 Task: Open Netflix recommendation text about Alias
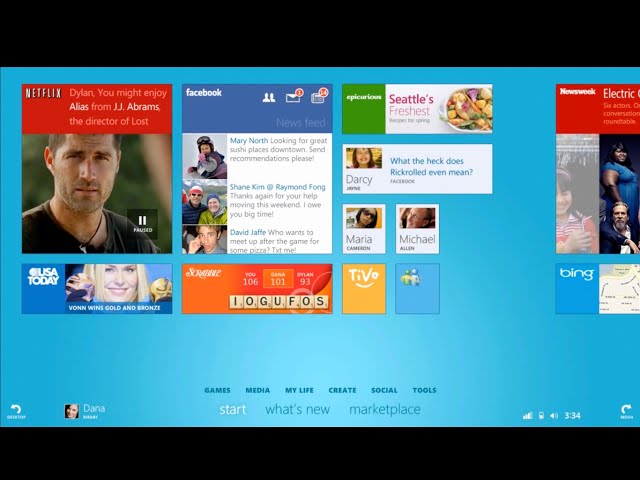118,107
